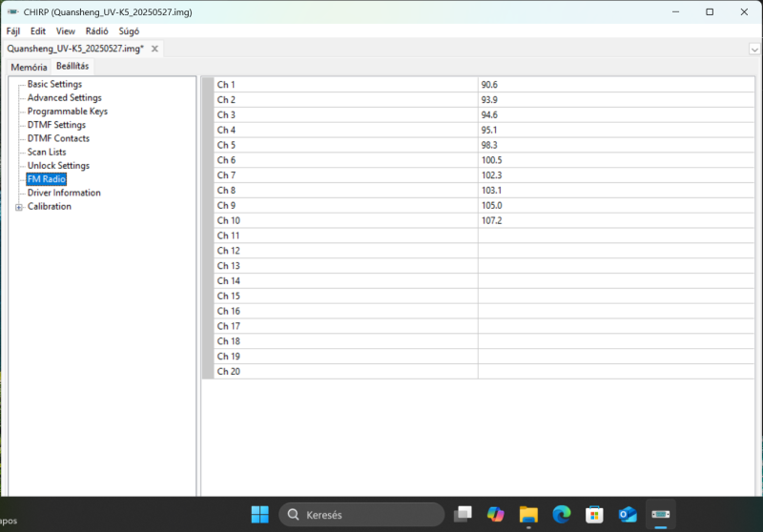Click the CHIRP app icon in title bar
The height and width of the screenshot is (532, 763).
(13, 11)
